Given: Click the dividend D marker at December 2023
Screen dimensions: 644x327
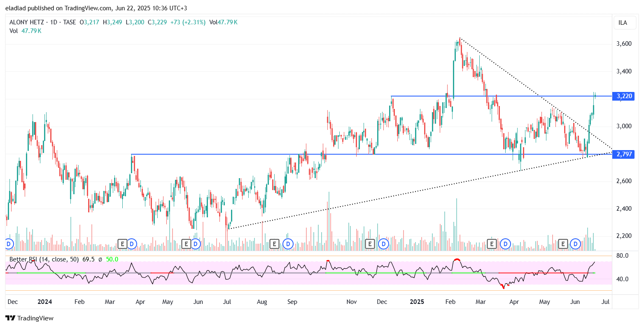Looking at the screenshot, I should click(9, 244).
